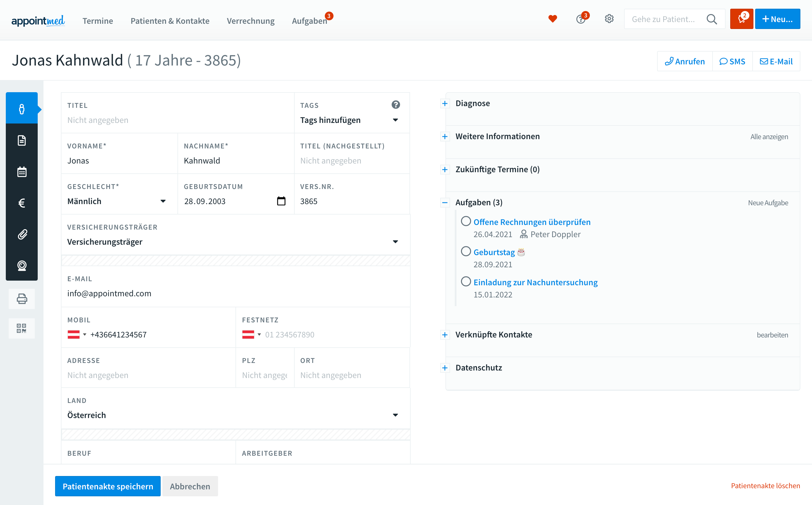The height and width of the screenshot is (505, 812).
Task: Open the paperclip attachments sidebar icon
Action: pos(22,235)
